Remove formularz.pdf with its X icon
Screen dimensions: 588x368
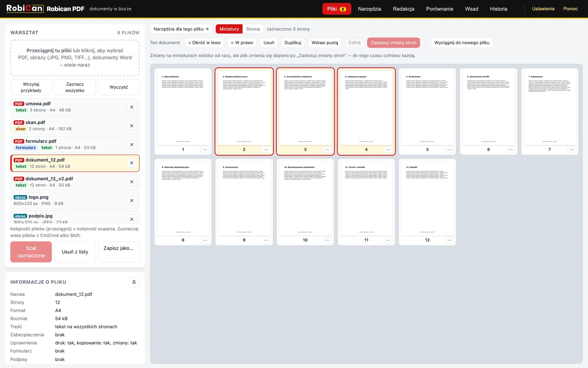(x=132, y=145)
